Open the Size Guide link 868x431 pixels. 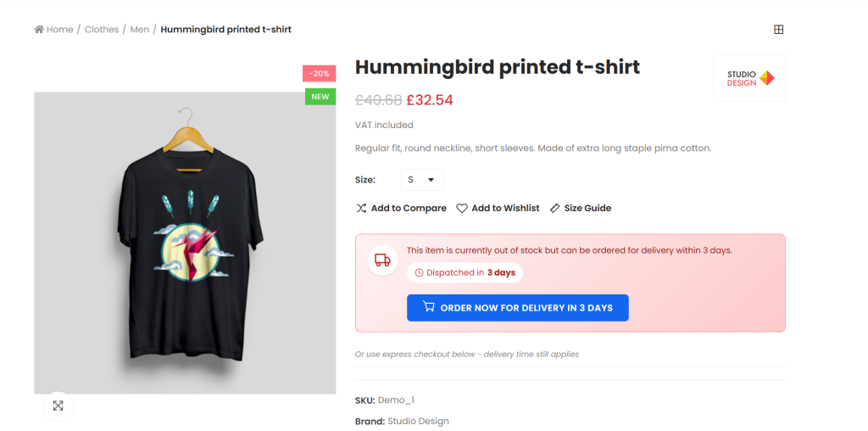(x=587, y=208)
